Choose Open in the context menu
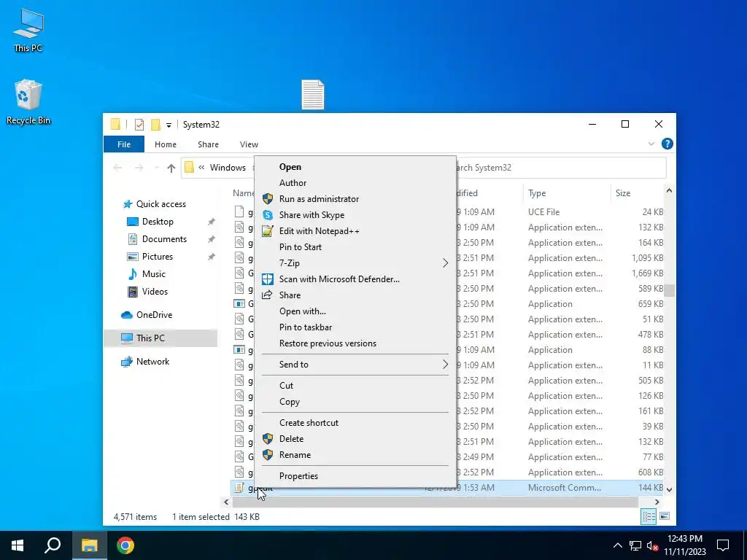The width and height of the screenshot is (747, 560). (355, 167)
